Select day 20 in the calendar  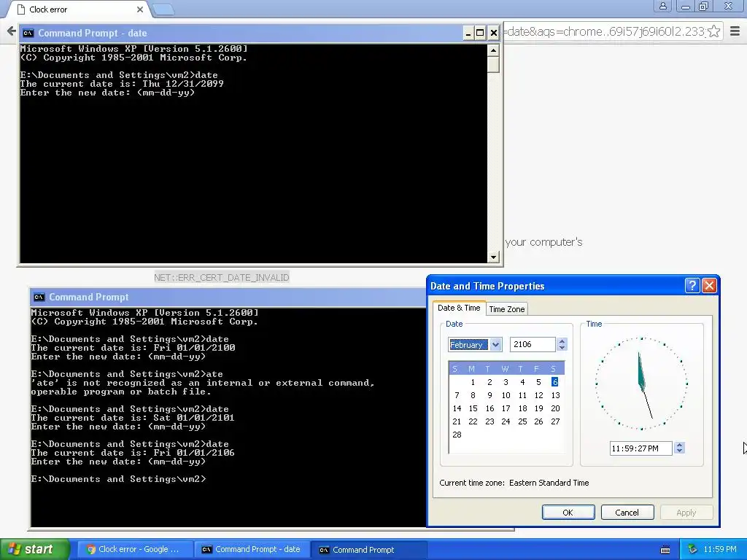tap(555, 408)
